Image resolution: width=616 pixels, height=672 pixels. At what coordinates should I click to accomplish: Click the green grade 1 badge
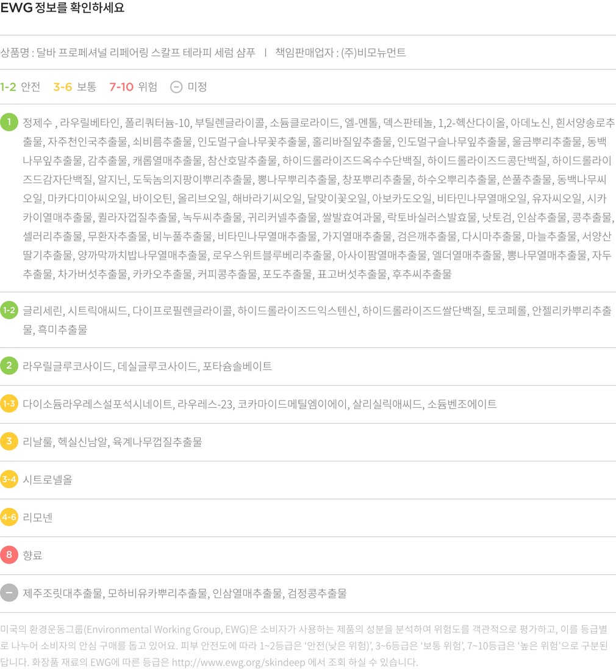coord(9,122)
